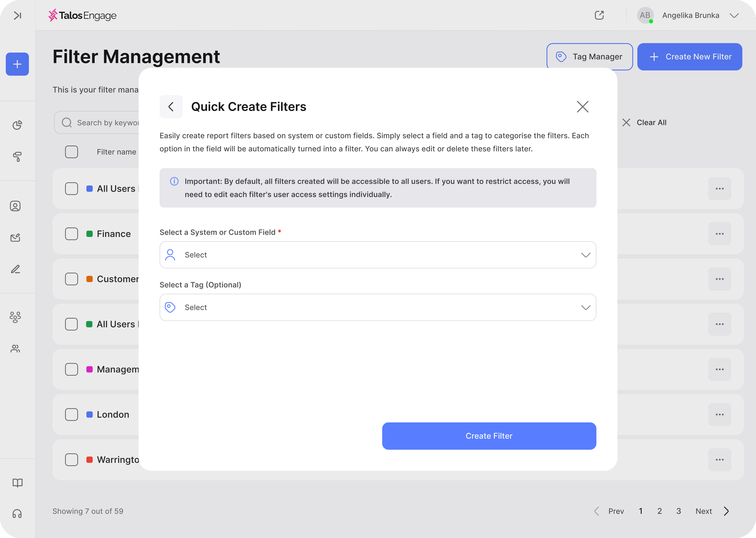Click the orange color tag on Customer
The image size is (756, 538).
[x=90, y=279]
